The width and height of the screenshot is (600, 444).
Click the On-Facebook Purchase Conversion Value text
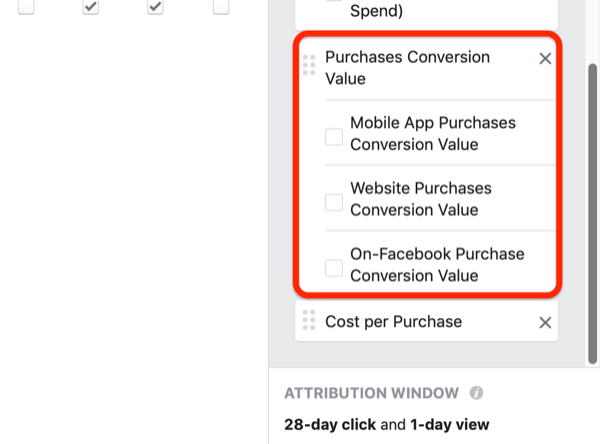(437, 265)
